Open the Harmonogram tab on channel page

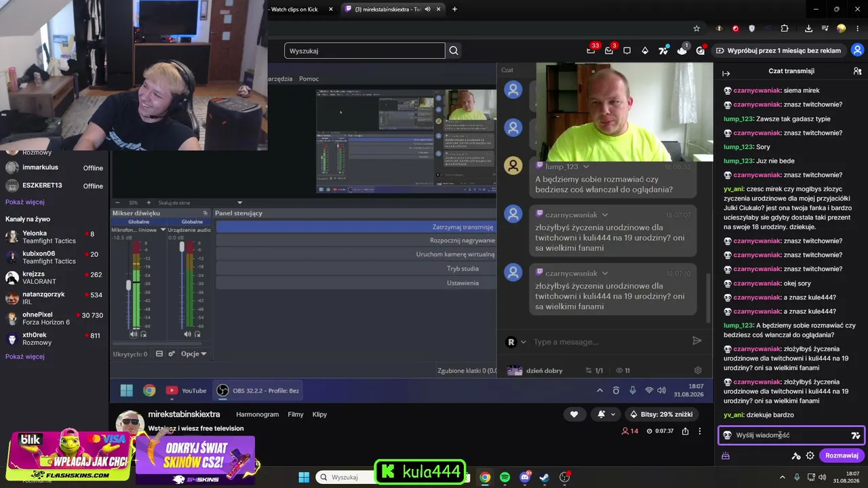[x=257, y=414]
